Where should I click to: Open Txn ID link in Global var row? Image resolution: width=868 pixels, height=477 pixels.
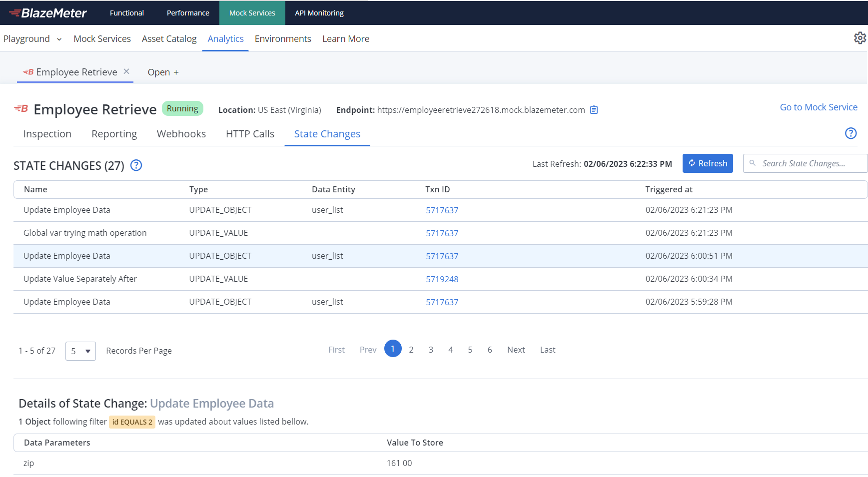pos(442,233)
